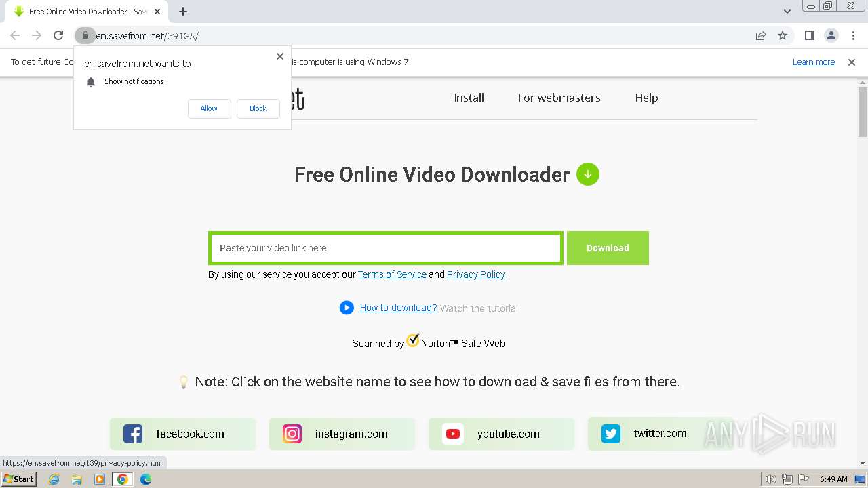Click the blue play tutorial icon
868x488 pixels.
(x=347, y=308)
